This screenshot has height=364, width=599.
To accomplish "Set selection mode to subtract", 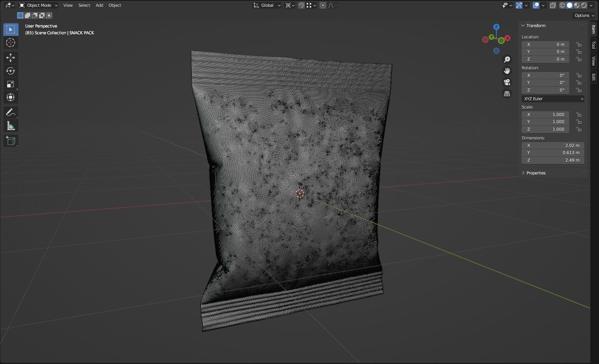I will tap(35, 15).
